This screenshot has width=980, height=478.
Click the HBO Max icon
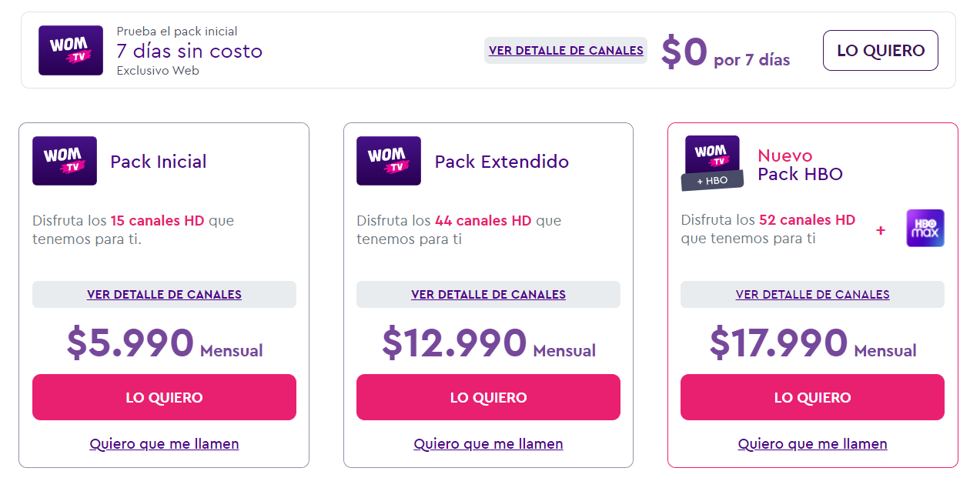pos(925,229)
